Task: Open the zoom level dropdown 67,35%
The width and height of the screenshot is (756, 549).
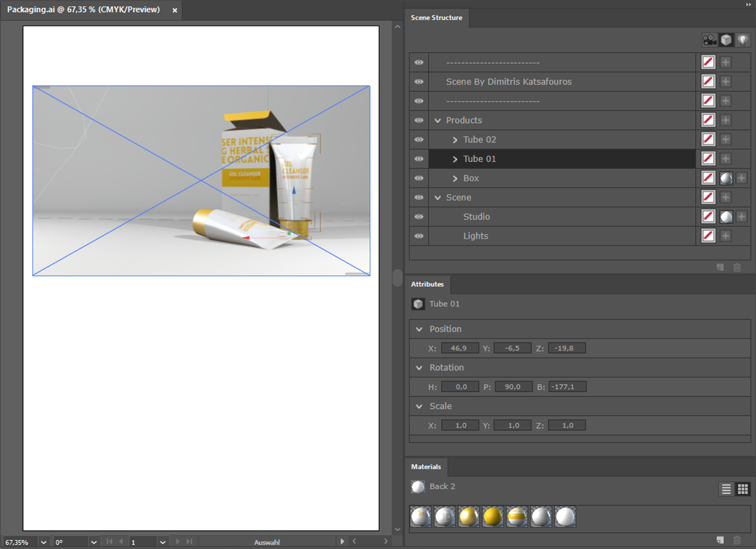Action: [x=43, y=542]
